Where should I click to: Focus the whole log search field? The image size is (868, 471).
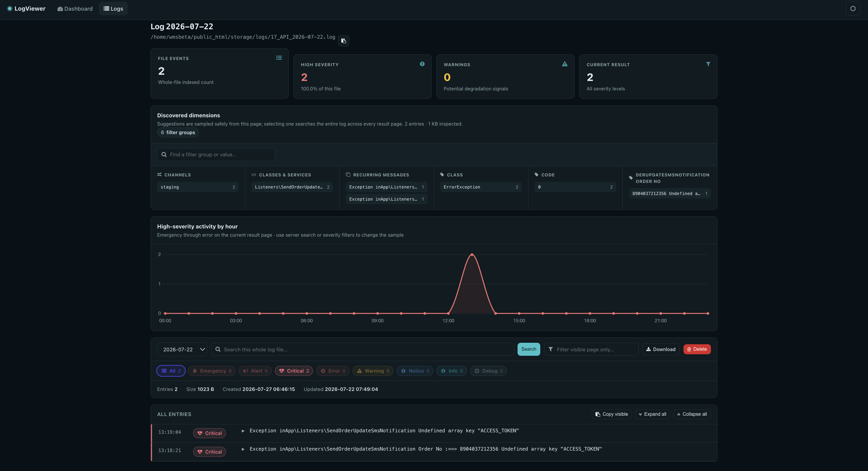[x=363, y=349]
